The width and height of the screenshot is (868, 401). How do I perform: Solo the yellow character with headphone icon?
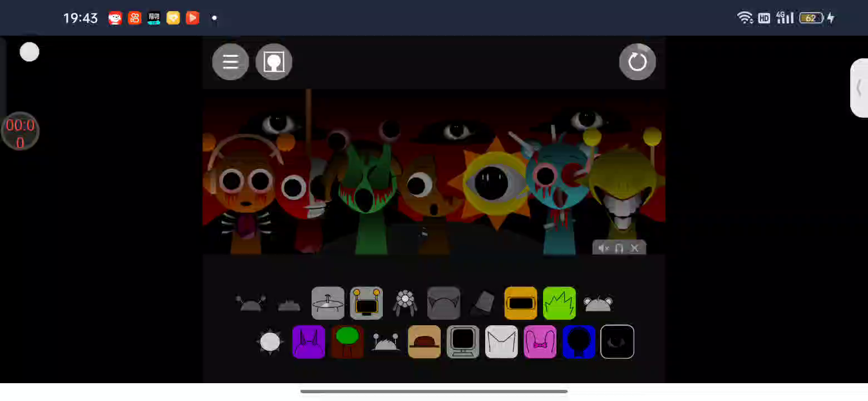pyautogui.click(x=619, y=248)
